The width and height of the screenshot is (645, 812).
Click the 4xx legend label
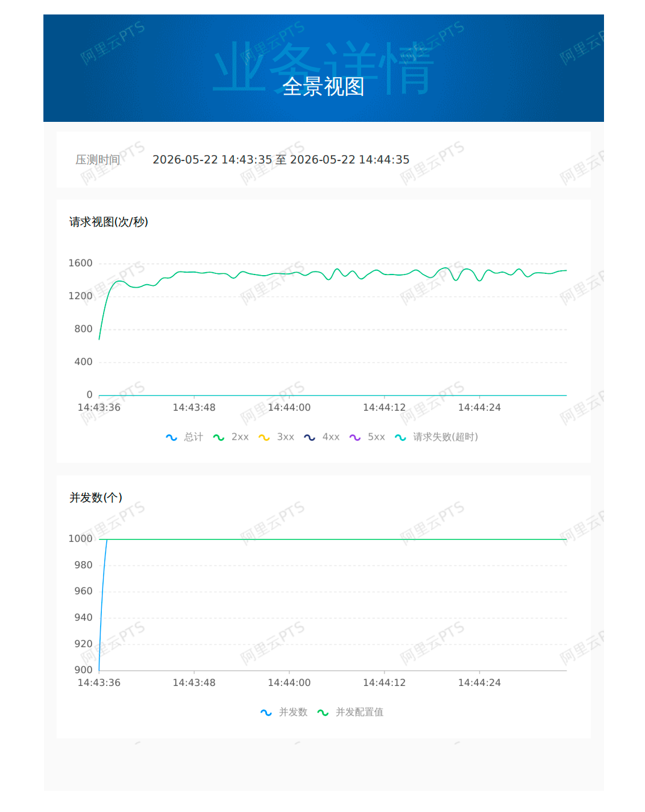coord(331,437)
